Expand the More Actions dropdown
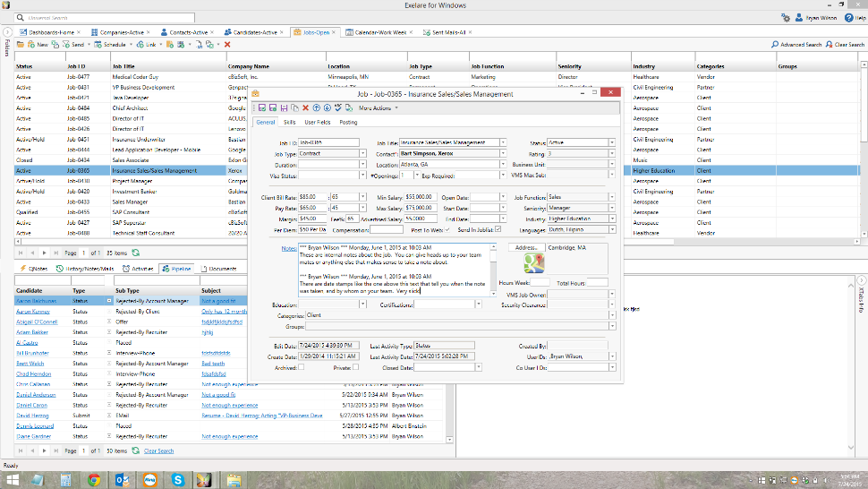Viewport: 868px width, 489px height. click(378, 108)
